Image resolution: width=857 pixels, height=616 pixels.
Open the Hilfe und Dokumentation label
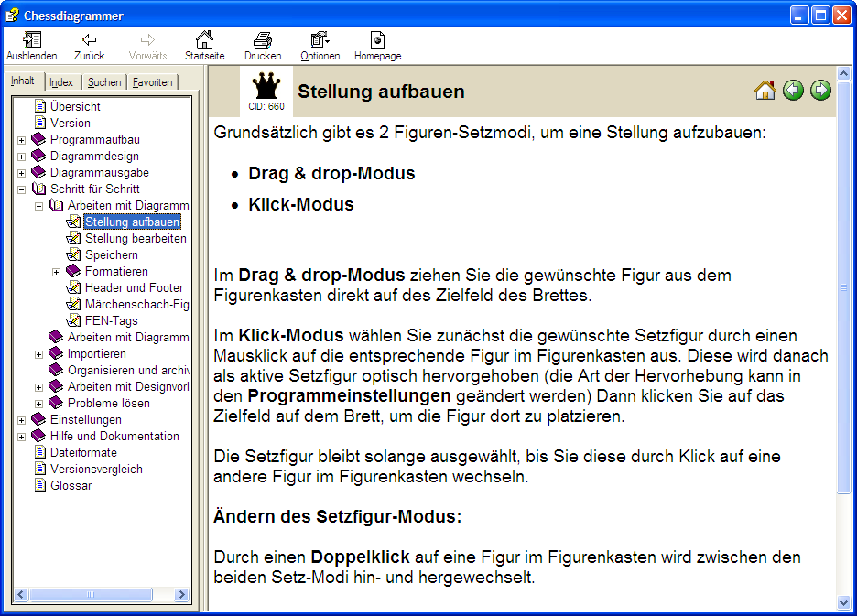(x=114, y=436)
